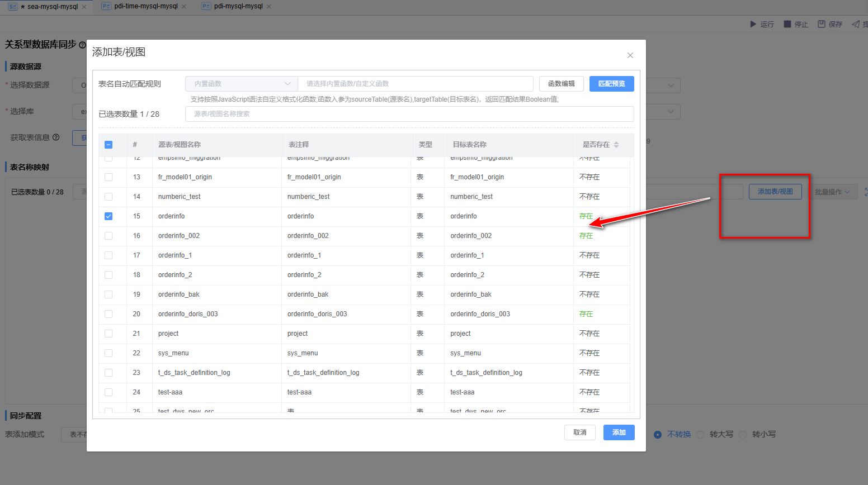
Task: Click help icon beside 获取表信息
Action: tap(56, 137)
